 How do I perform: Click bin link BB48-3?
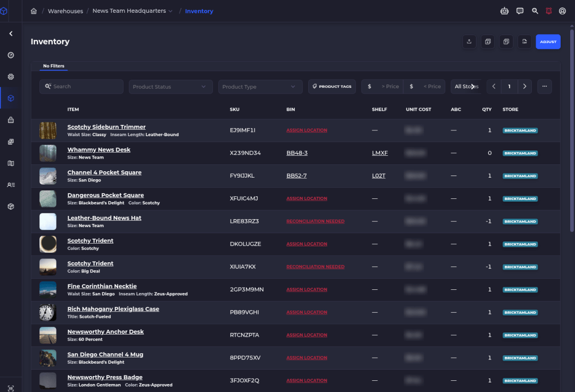click(x=297, y=153)
